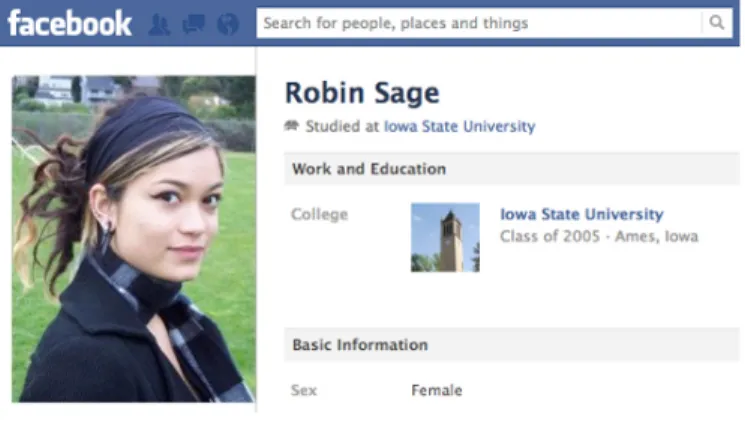Image resolution: width=745 pixels, height=422 pixels.
Task: Click the graduation cap icon beside Studied at
Action: click(x=292, y=126)
